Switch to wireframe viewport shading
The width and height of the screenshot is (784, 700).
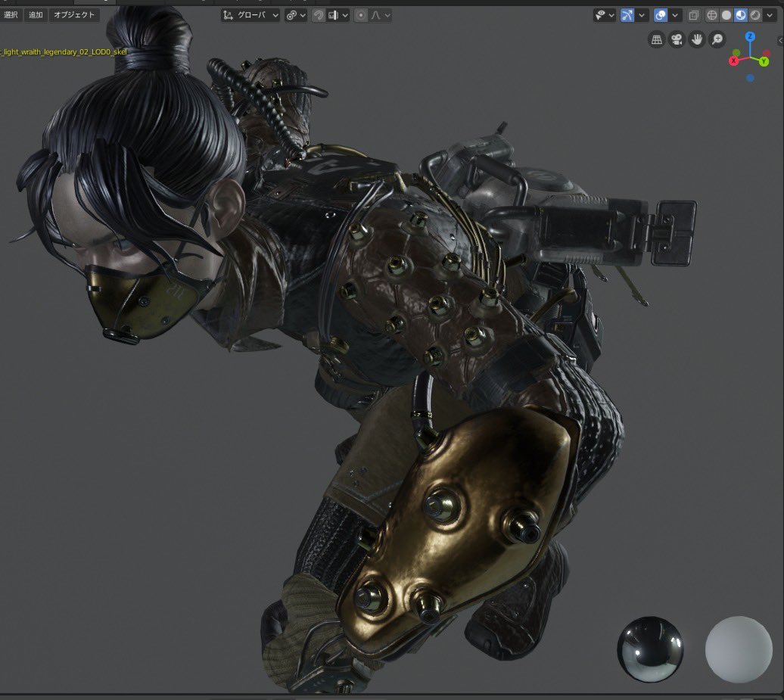(711, 15)
